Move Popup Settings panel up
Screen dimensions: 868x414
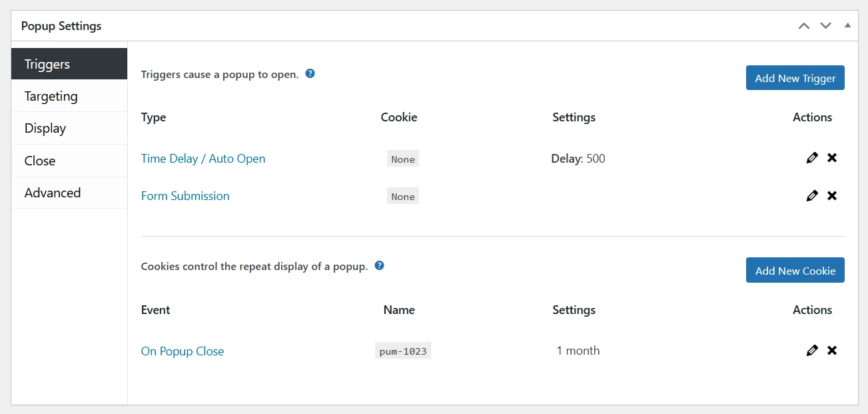pos(804,26)
